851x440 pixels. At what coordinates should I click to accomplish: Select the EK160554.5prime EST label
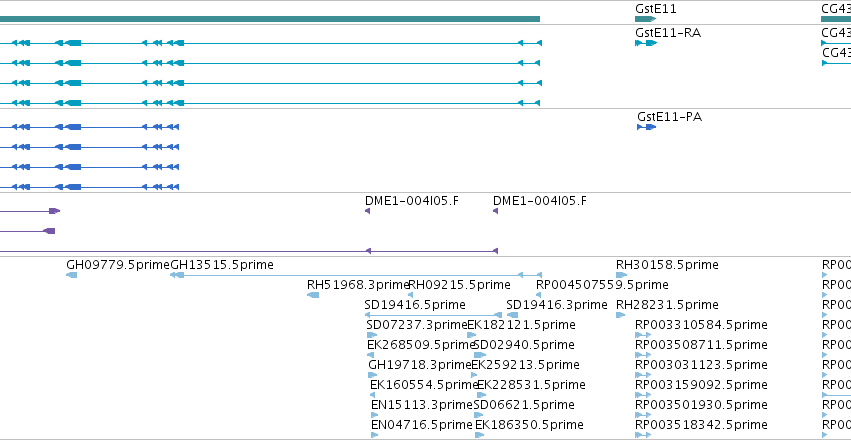pos(424,385)
